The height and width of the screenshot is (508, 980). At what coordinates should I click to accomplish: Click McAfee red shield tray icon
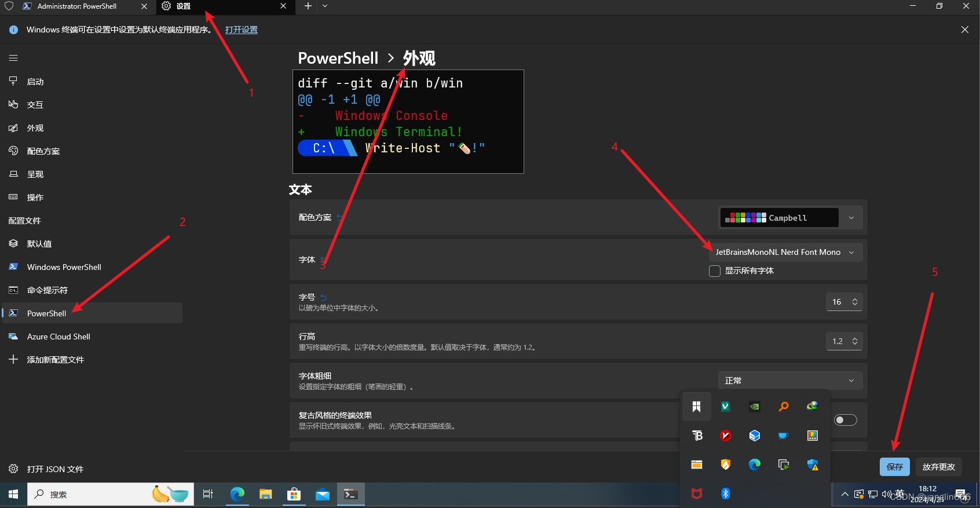click(x=697, y=494)
